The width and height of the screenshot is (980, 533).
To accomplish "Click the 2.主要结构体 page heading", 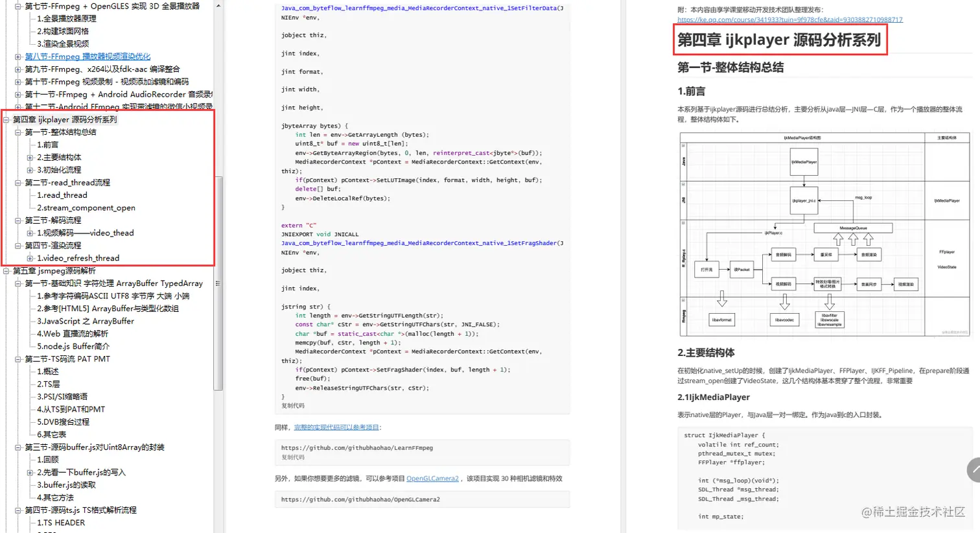I will (x=706, y=353).
